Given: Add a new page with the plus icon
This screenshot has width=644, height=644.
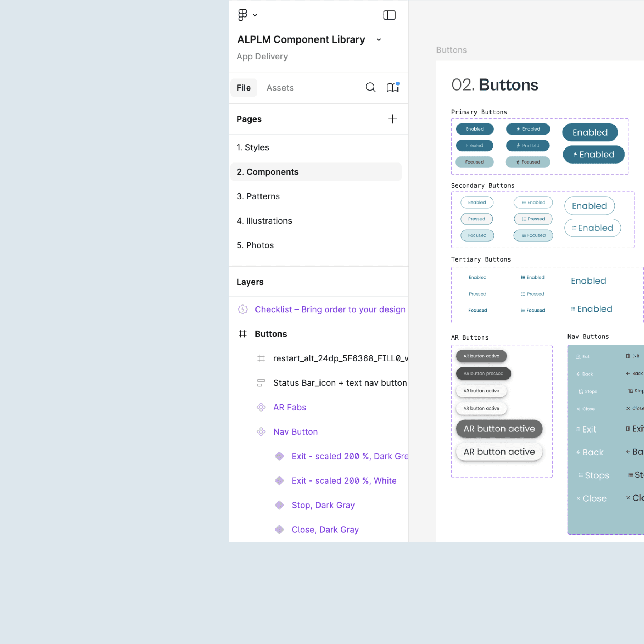Looking at the screenshot, I should [x=392, y=119].
